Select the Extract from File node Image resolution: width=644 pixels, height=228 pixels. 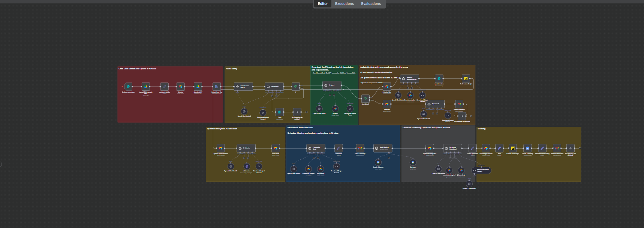tap(216, 87)
